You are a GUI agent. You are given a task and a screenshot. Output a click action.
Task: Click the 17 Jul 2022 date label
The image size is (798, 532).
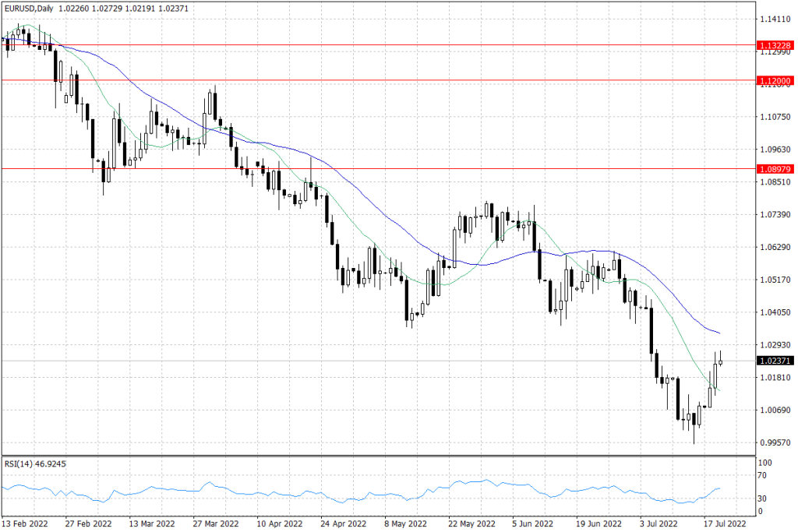725,523
